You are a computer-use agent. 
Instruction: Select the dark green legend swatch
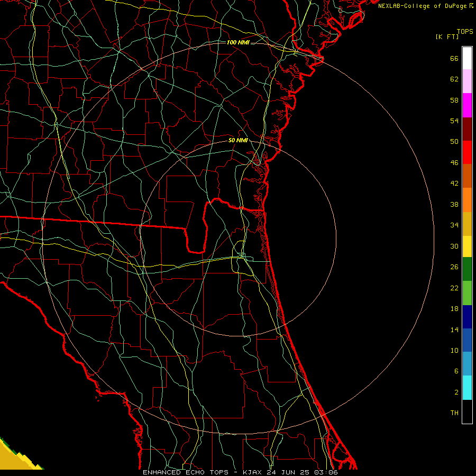[467, 269]
